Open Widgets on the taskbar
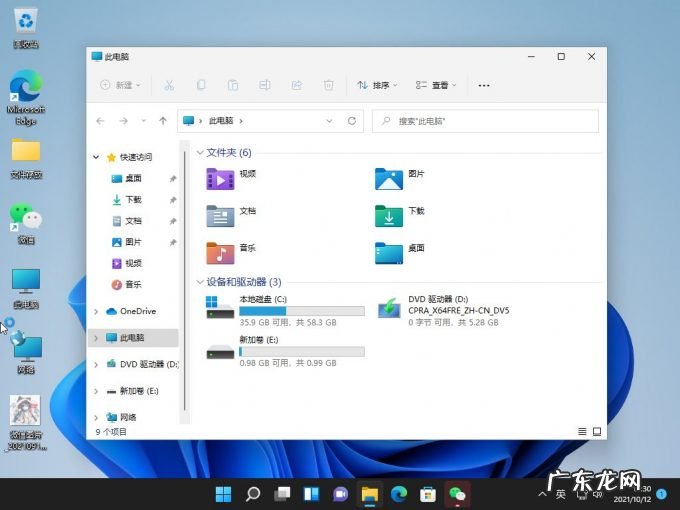Viewport: 680px width, 510px height. tap(311, 494)
